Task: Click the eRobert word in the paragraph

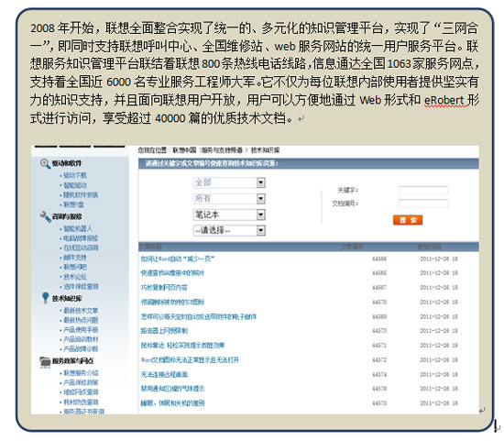Action: (x=444, y=101)
